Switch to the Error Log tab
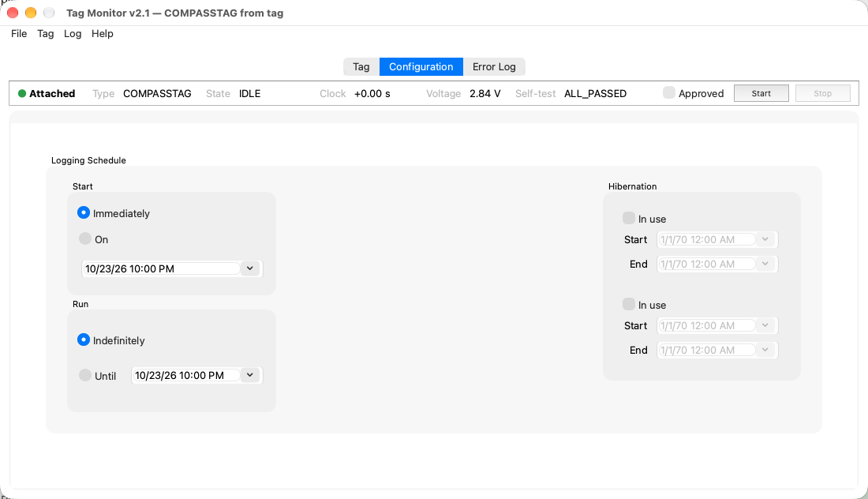 (x=494, y=66)
